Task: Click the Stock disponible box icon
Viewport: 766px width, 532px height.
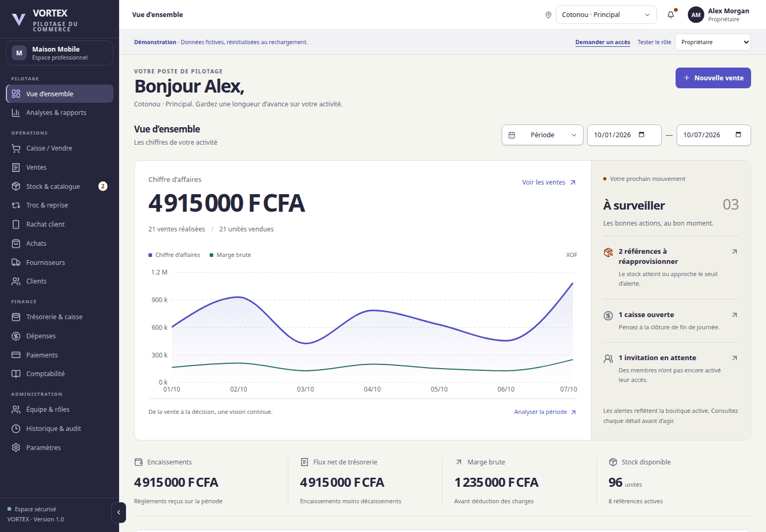Action: click(613, 462)
